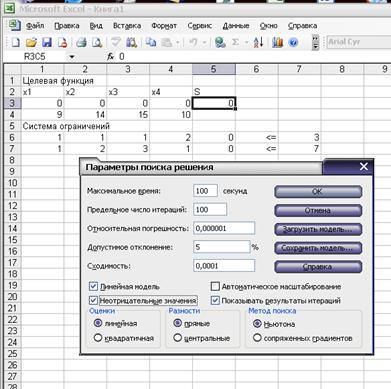Click the blue Help question mark icon
The image size is (391, 389).
pyautogui.click(x=293, y=42)
